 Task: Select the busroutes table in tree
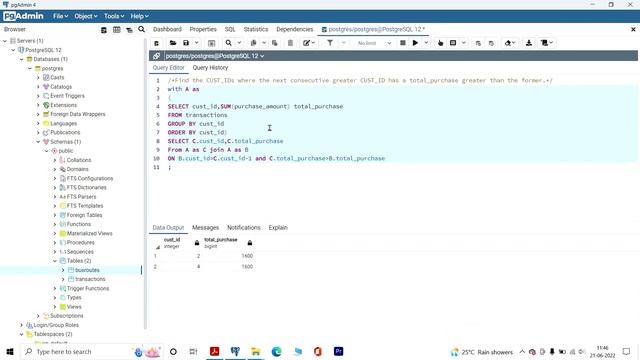pyautogui.click(x=87, y=270)
